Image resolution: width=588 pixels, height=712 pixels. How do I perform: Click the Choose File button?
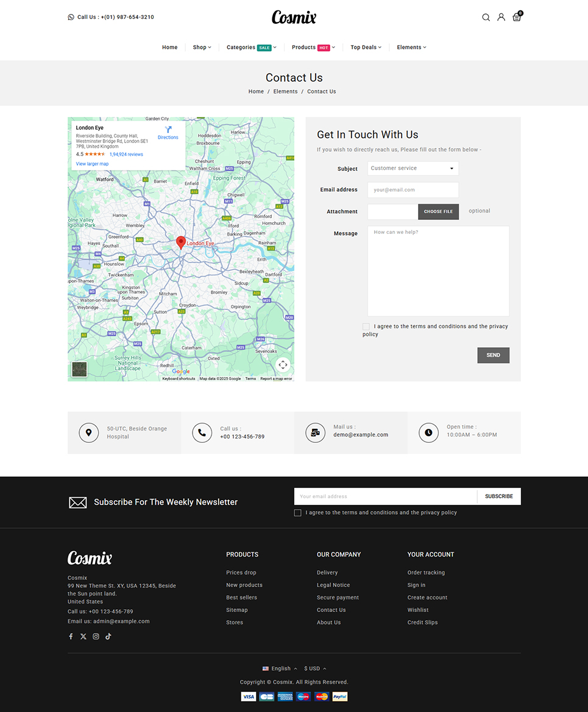(438, 212)
